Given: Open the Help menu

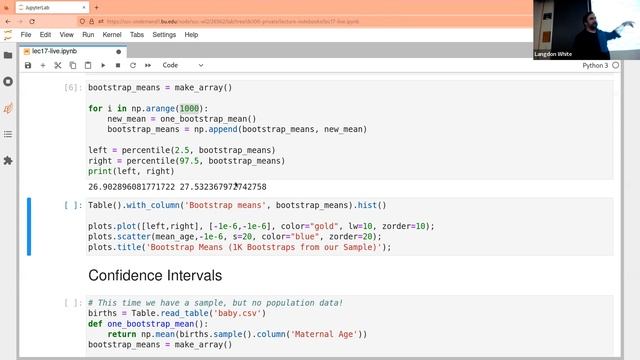Looking at the screenshot, I should 191,35.
